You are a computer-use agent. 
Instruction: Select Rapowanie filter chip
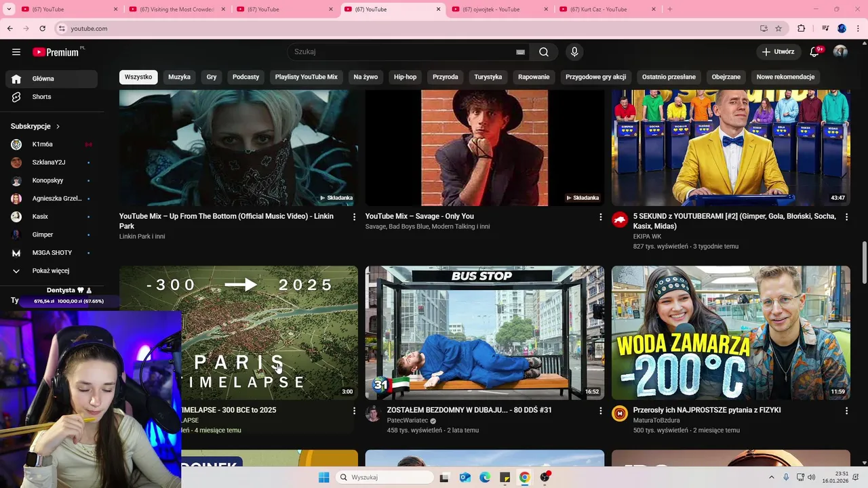pos(534,77)
